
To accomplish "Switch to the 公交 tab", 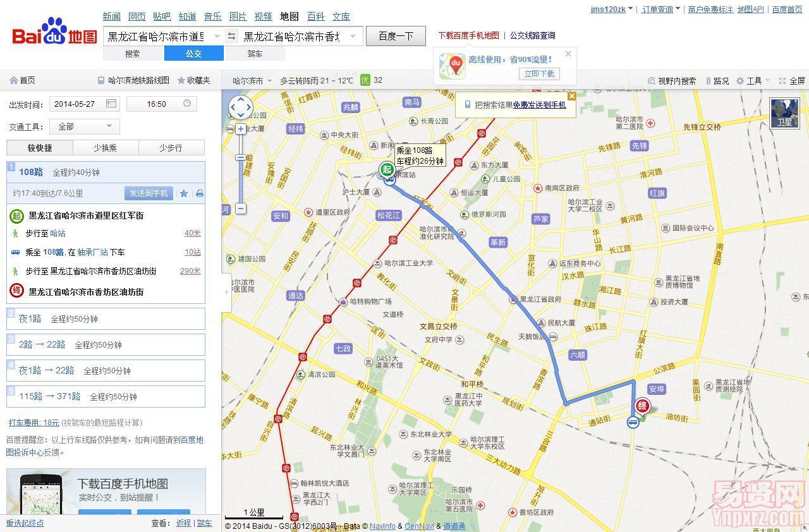I will coord(194,54).
